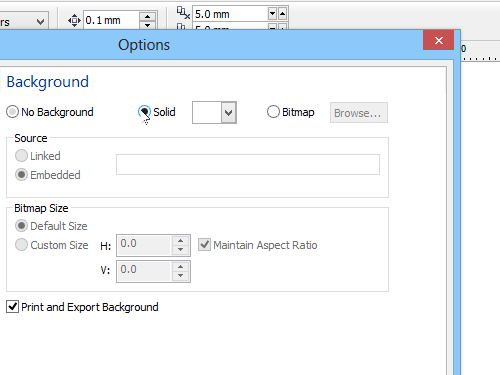
Task: Increase the 0.1 mm nudge value
Action: click(x=147, y=16)
